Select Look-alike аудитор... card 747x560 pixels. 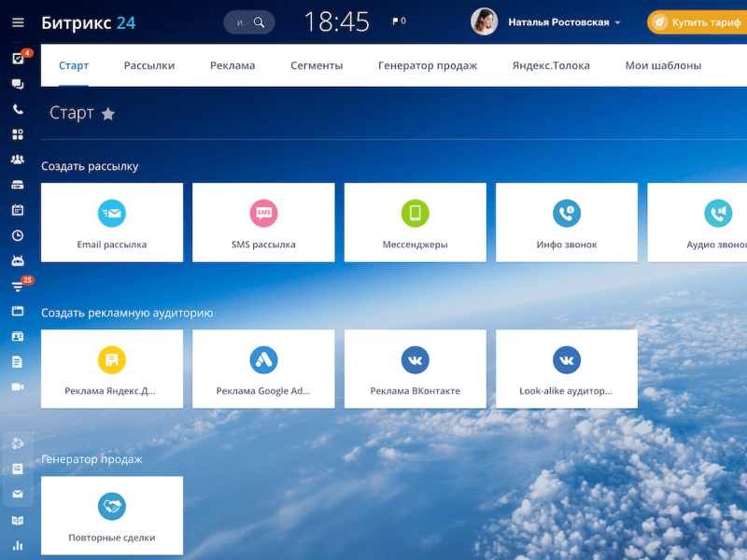(567, 369)
